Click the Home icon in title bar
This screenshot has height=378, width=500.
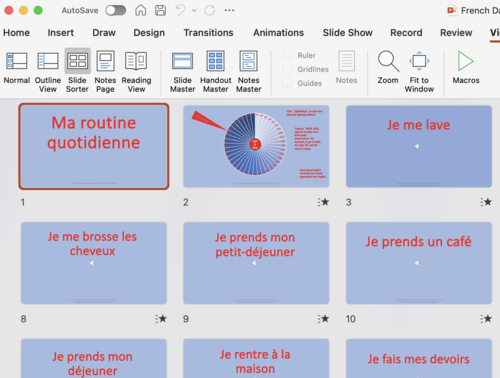(140, 10)
